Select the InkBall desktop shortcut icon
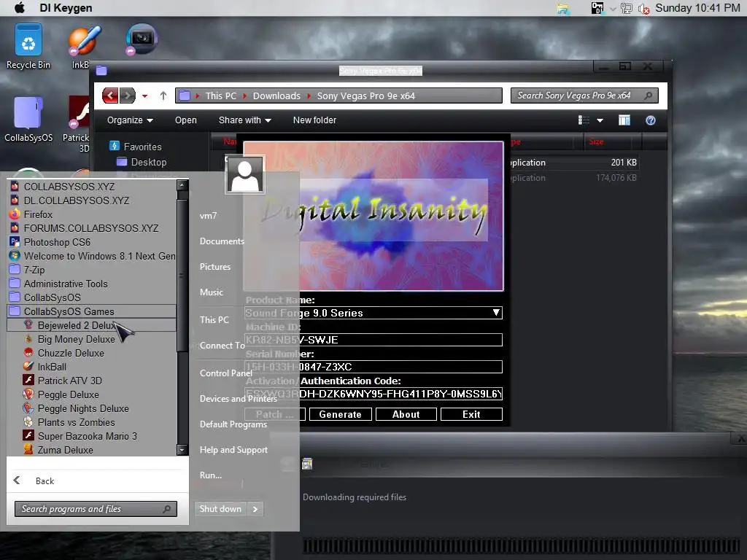The width and height of the screenshot is (747, 560). point(85,47)
